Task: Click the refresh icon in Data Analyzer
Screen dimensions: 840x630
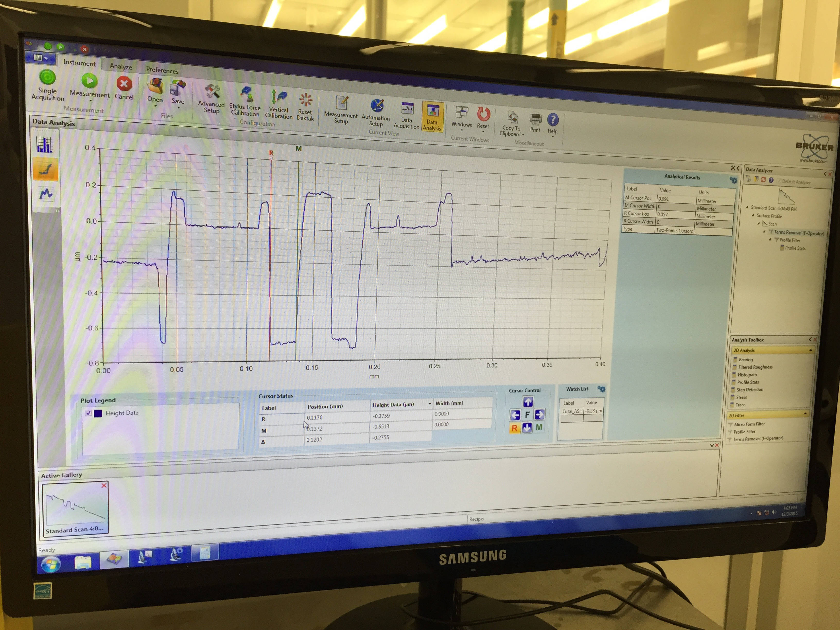Action: tap(763, 180)
